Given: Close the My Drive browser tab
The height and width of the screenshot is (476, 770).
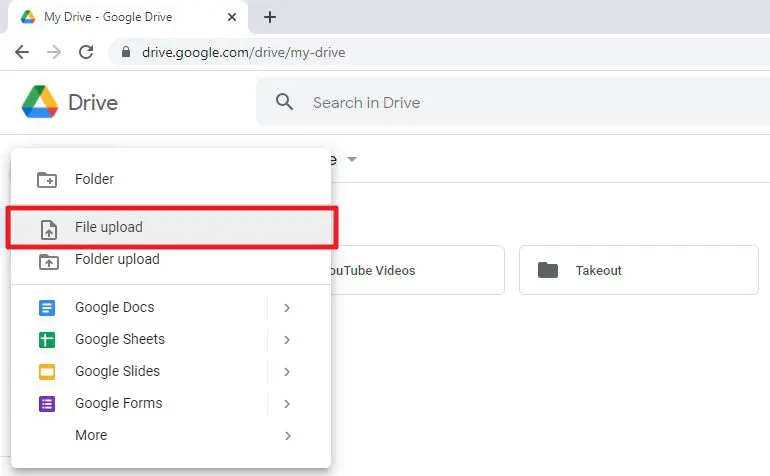Looking at the screenshot, I should pos(232,17).
